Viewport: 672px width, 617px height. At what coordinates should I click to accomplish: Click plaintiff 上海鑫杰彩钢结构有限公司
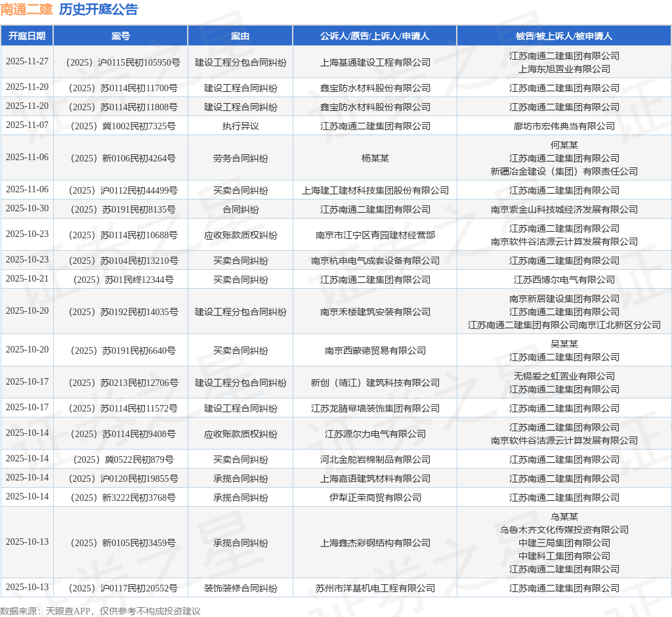click(375, 543)
